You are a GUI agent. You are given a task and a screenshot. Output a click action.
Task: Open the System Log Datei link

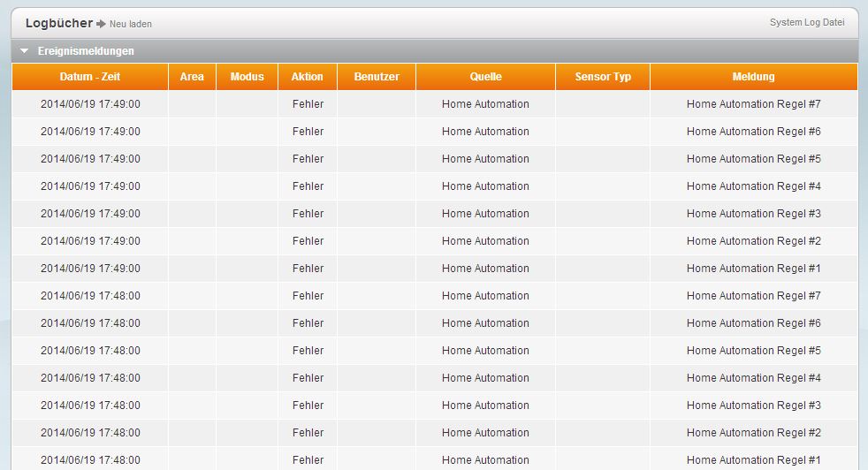click(x=806, y=23)
